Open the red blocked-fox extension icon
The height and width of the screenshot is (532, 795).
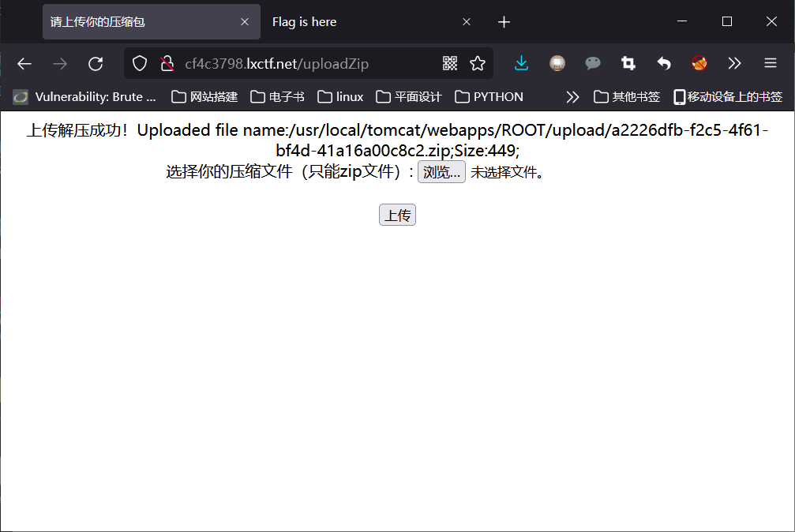(699, 63)
